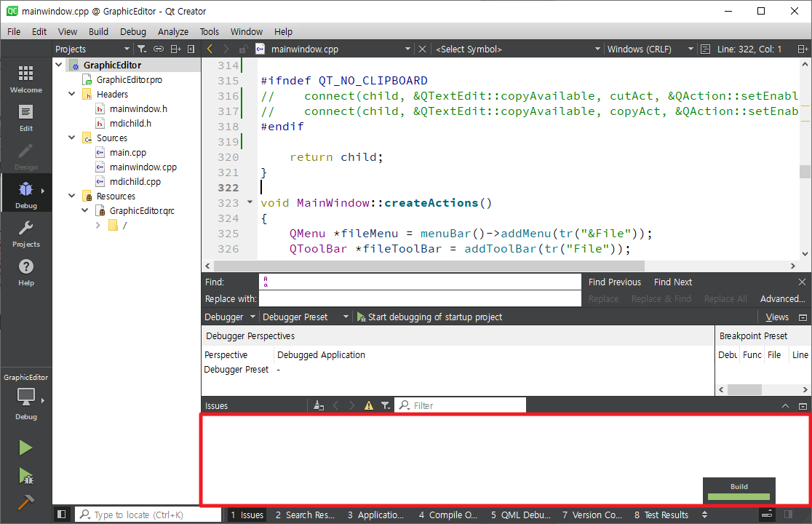812x524 pixels.
Task: Synchronize Projects view with editor
Action: tap(159, 49)
